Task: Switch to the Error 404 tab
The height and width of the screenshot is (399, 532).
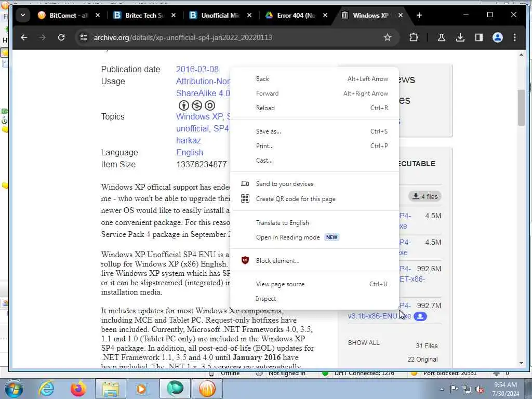Action: click(x=296, y=15)
